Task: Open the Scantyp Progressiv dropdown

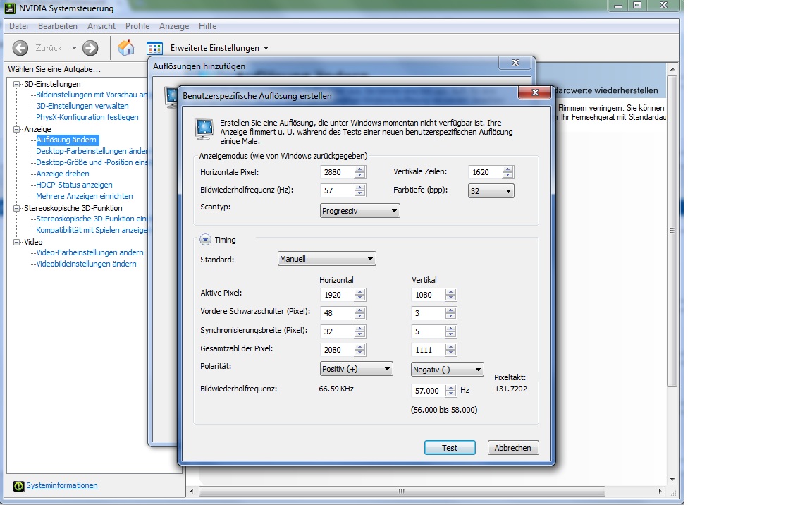Action: pos(360,211)
